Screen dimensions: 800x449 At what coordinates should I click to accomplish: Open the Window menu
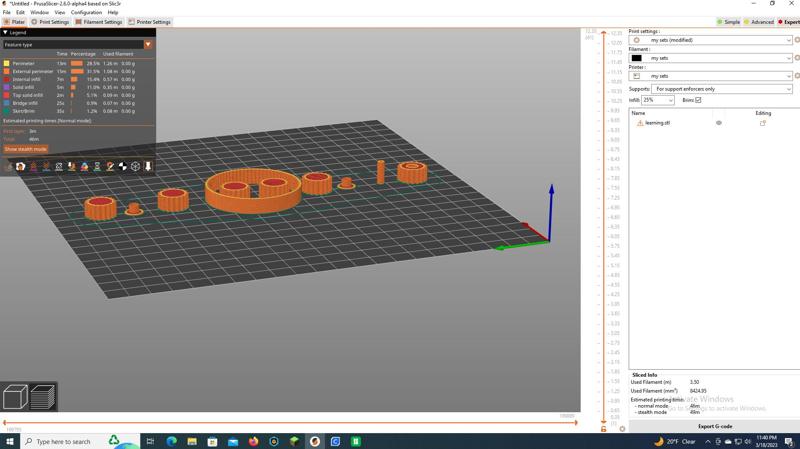tap(39, 12)
